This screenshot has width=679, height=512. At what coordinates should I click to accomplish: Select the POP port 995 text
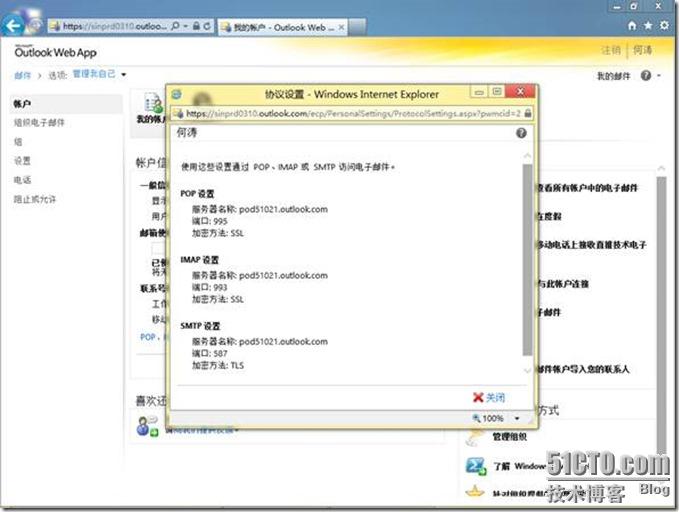tap(220, 221)
